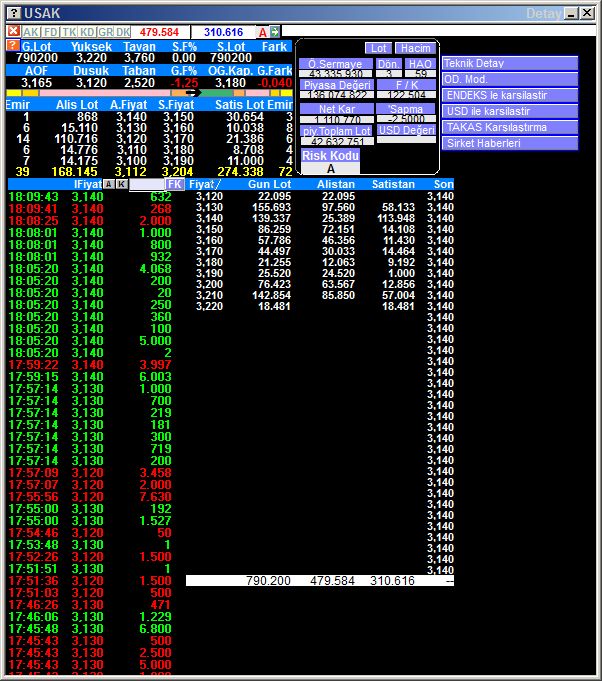Click the orange question mark icon beside G.Lot
Screen dimensions: 602x681
pos(13,45)
